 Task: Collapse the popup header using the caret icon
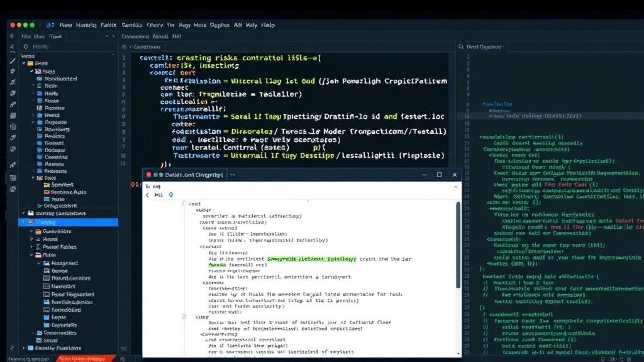(x=455, y=187)
